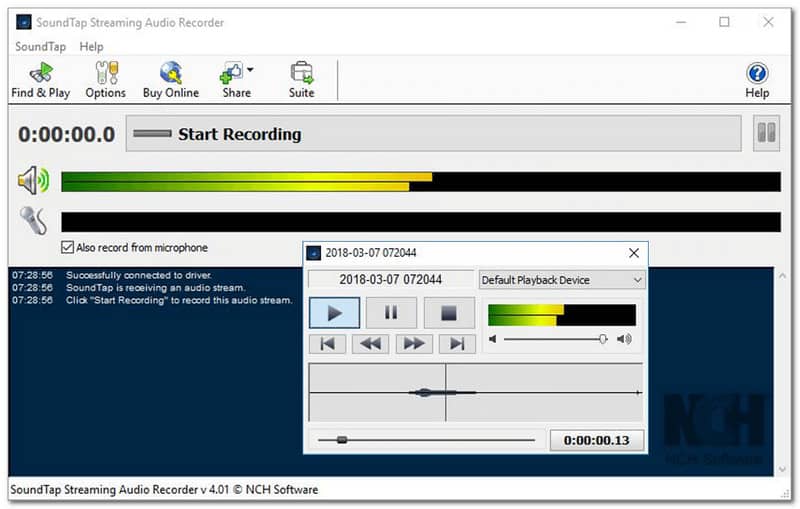
Task: Click the Share thumbs-up icon
Action: coord(232,73)
